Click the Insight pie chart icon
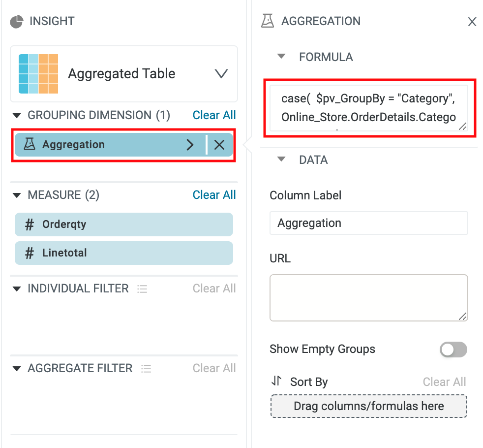This screenshot has height=448, width=483. [17, 22]
